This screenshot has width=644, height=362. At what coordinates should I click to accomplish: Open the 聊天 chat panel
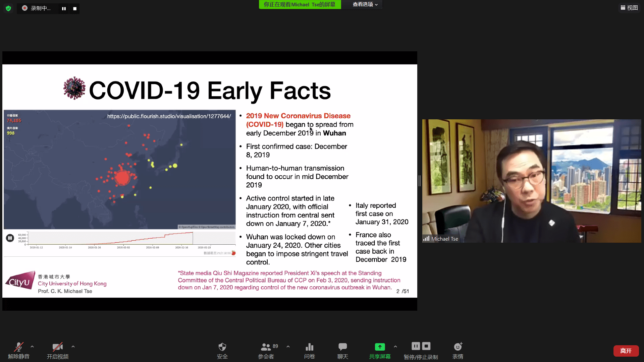(x=342, y=350)
